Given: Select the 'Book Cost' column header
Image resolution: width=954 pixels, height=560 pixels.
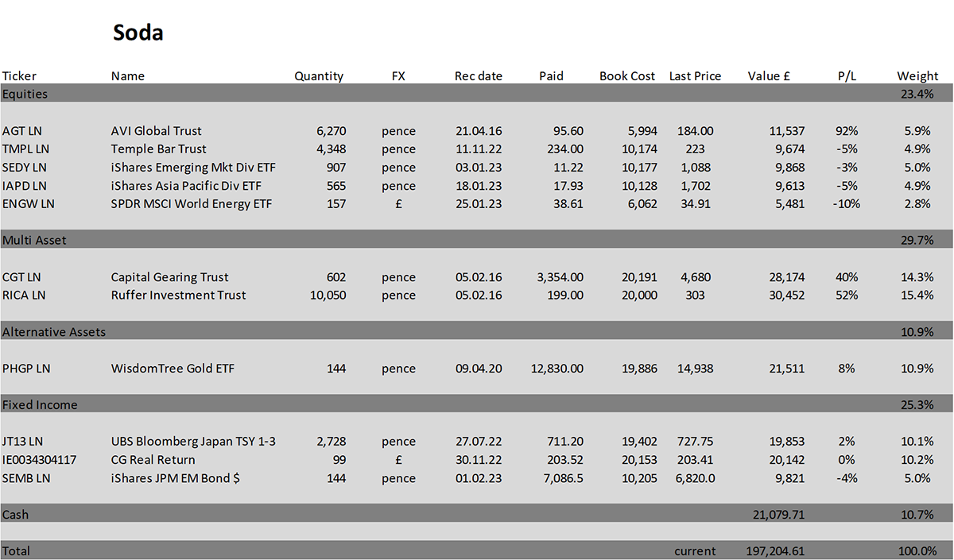Looking at the screenshot, I should pyautogui.click(x=627, y=76).
